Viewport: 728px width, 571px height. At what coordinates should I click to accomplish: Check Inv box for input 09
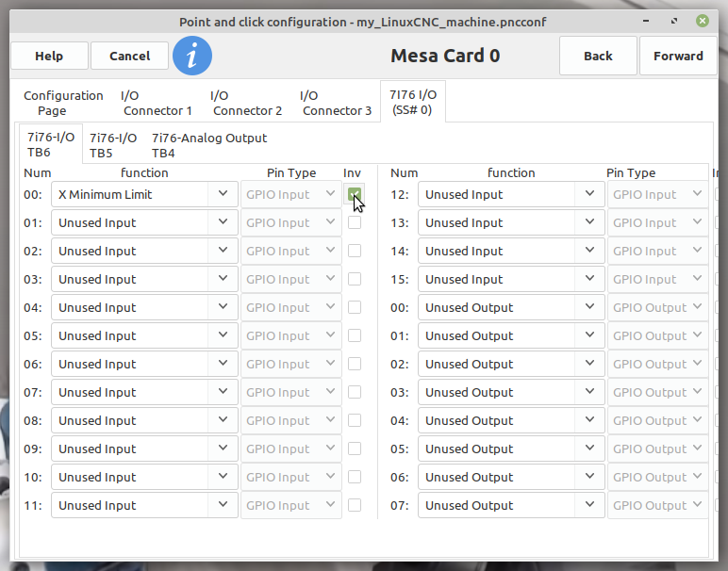click(355, 449)
